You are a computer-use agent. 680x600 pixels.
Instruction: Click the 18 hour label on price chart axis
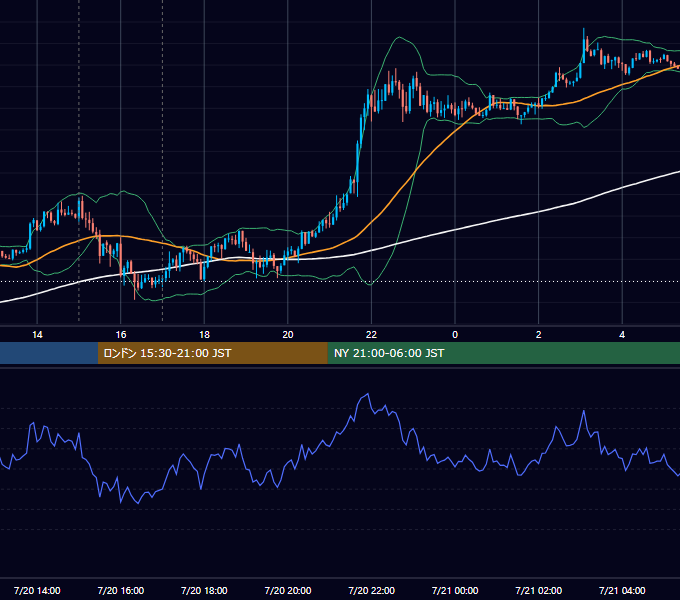tap(204, 335)
